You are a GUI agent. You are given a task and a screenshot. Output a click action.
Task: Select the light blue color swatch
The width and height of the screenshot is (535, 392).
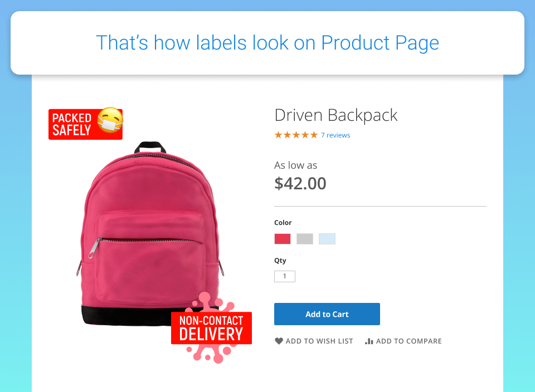(327, 239)
